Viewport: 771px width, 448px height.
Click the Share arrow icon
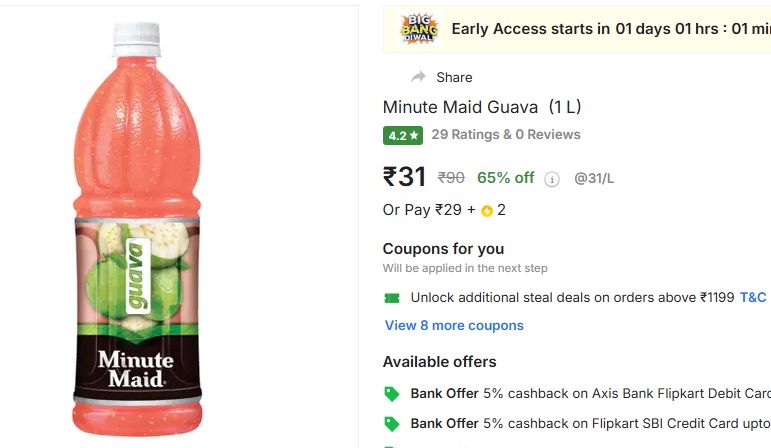(x=418, y=77)
